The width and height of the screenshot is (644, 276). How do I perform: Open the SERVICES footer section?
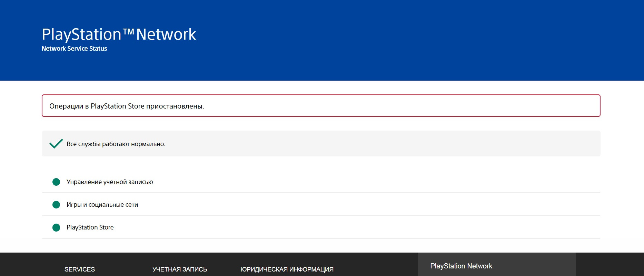pos(80,269)
